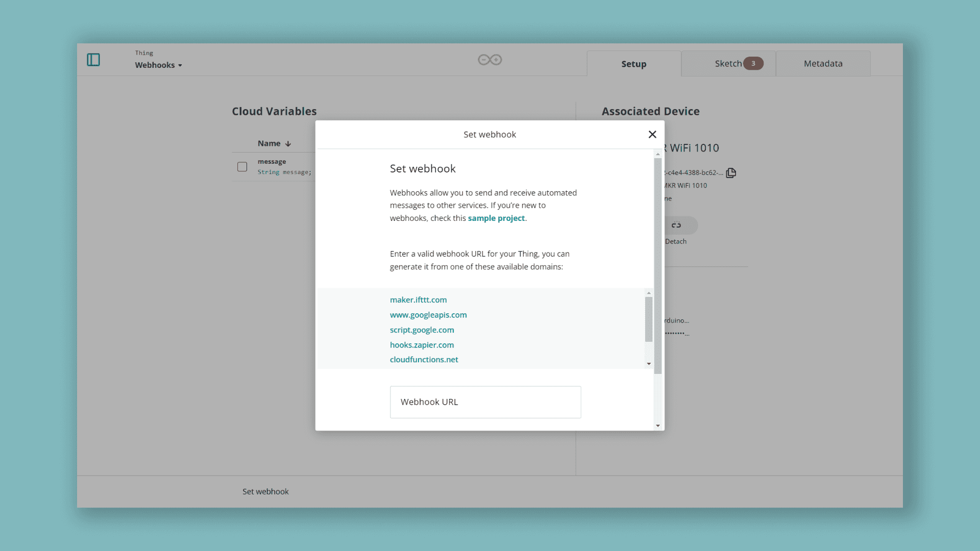The image size is (980, 551).
Task: Toggle the sidebar panel icon
Action: click(93, 60)
